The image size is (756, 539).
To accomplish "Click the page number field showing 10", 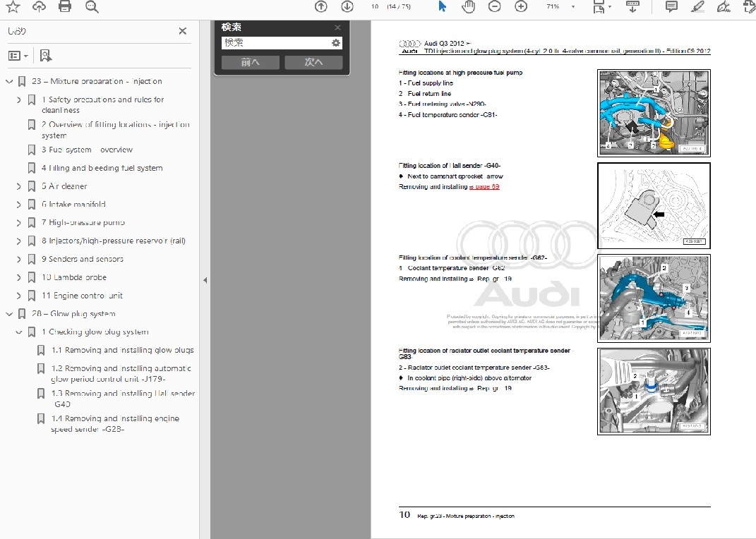I will (x=375, y=6).
